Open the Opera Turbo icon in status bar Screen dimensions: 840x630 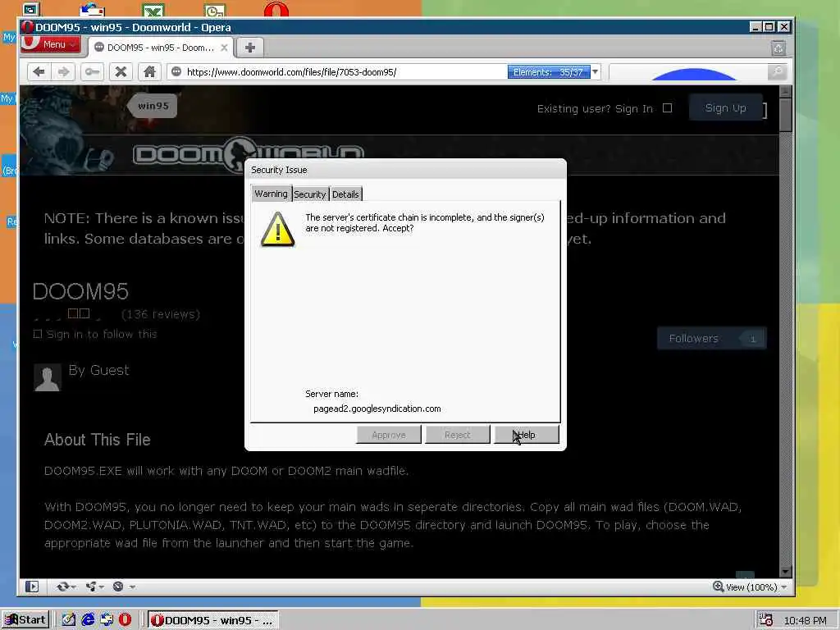[x=118, y=587]
